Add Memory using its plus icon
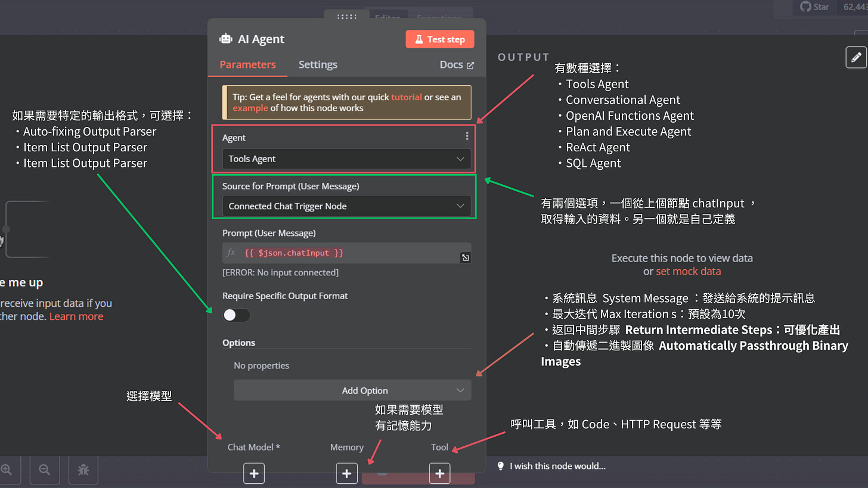This screenshot has height=488, width=868. click(x=346, y=473)
